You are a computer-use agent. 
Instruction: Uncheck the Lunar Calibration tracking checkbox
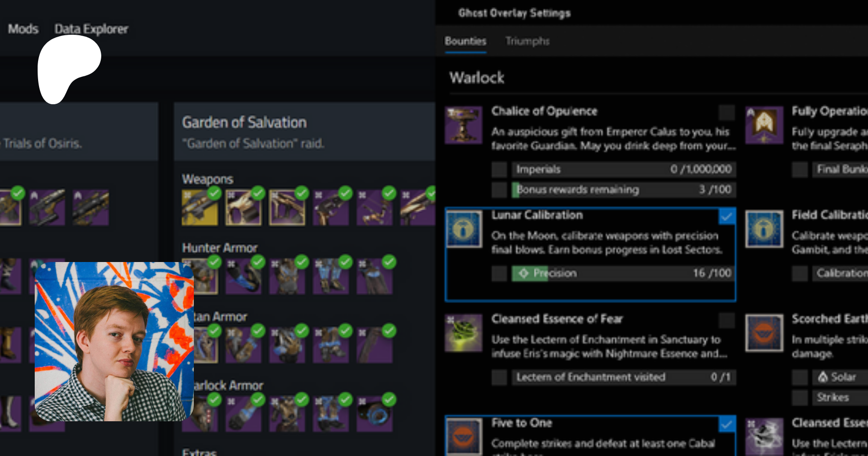pyautogui.click(x=727, y=216)
